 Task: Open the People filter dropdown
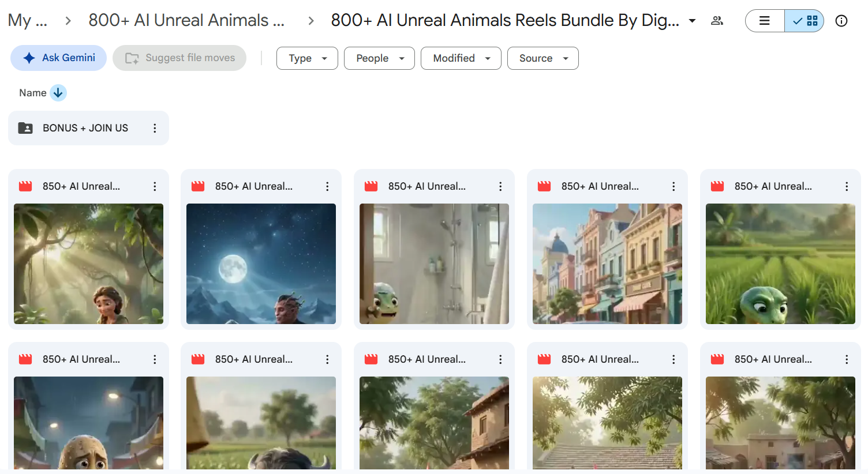pyautogui.click(x=379, y=58)
